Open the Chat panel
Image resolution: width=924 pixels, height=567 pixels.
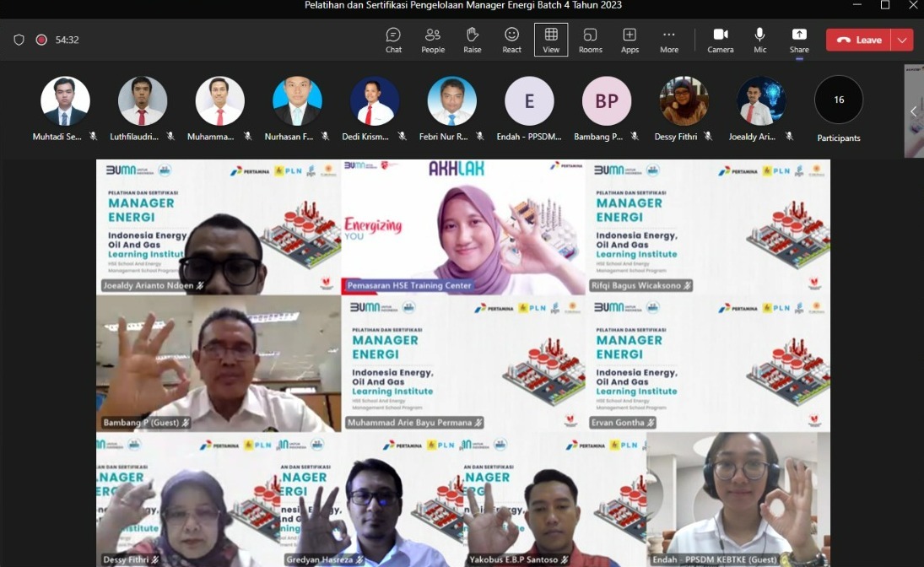coord(392,39)
